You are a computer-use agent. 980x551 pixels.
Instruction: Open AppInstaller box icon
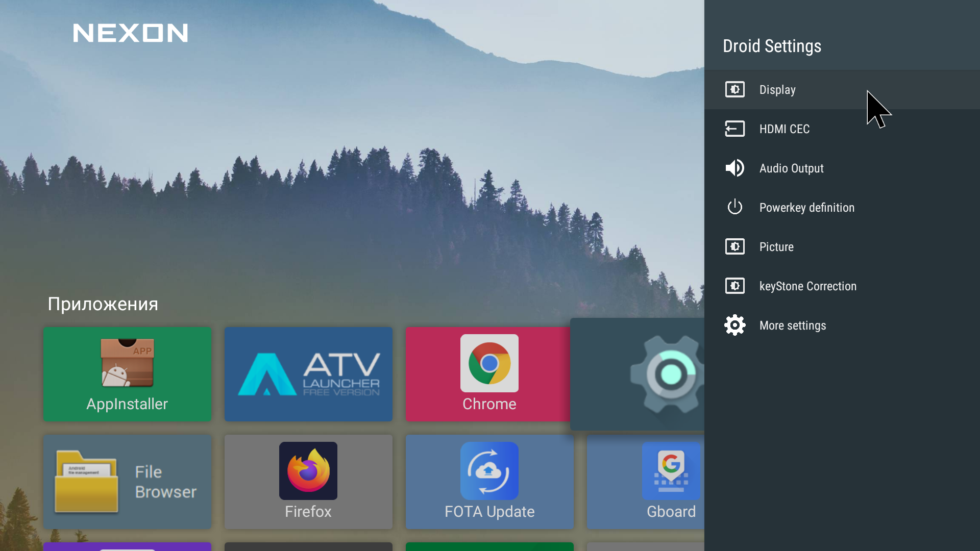pyautogui.click(x=127, y=363)
